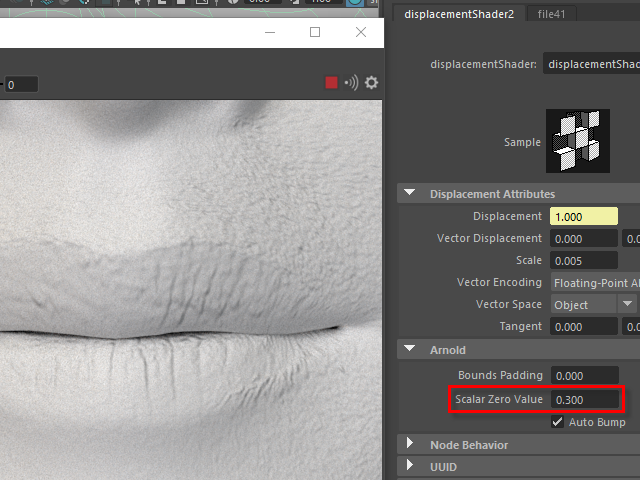Minimize the render view window
This screenshot has height=480, width=640.
coord(269,32)
